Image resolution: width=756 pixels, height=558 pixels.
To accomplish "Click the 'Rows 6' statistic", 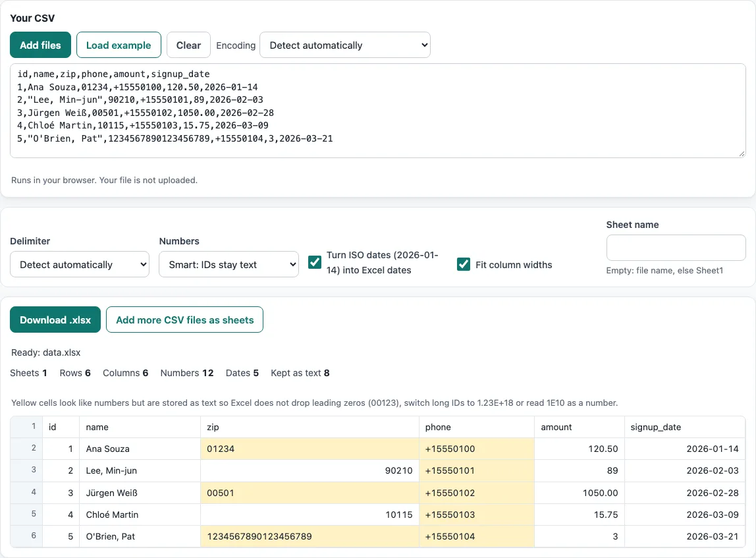I will point(74,373).
